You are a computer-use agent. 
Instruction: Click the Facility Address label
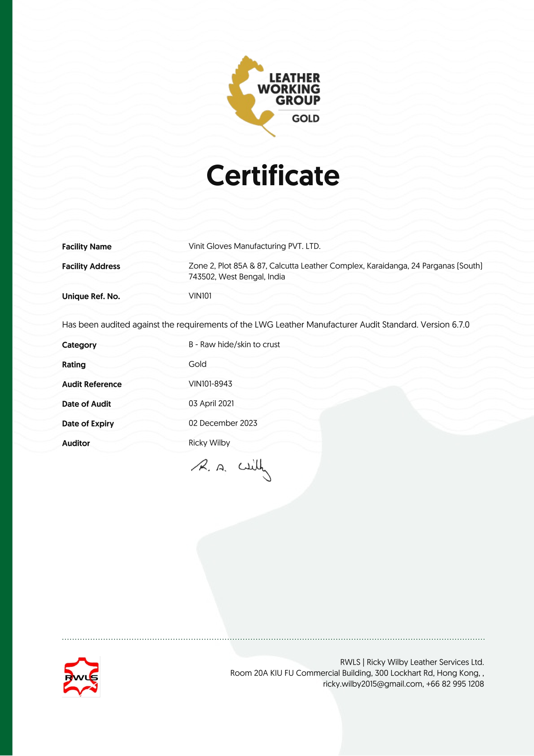91,266
